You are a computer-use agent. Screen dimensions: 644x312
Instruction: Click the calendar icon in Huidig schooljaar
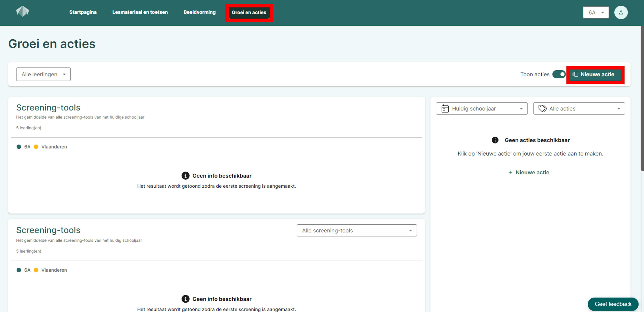pyautogui.click(x=445, y=109)
